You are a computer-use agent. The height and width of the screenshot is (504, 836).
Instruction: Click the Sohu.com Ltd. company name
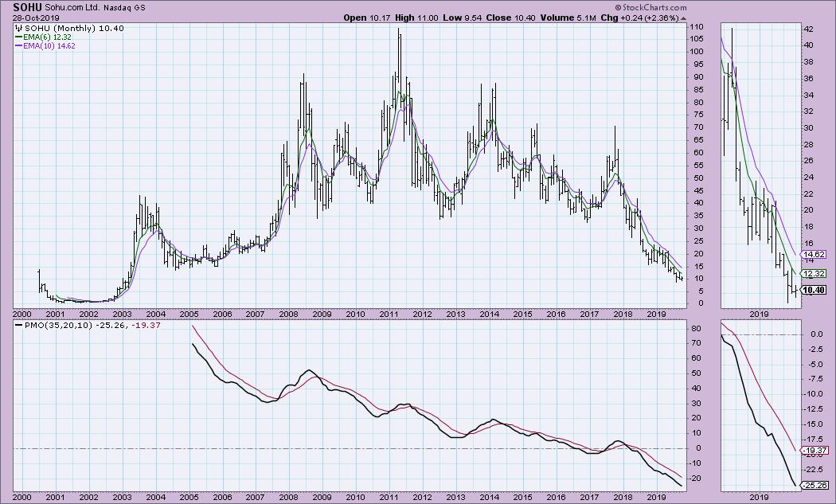(x=72, y=7)
